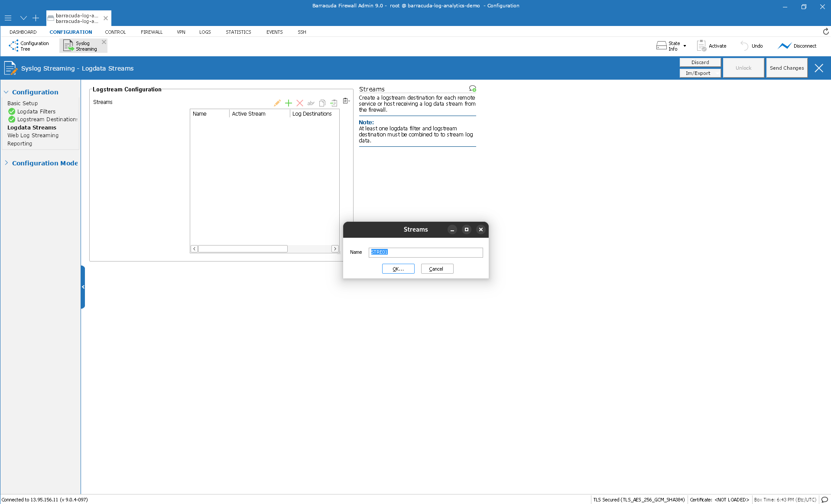Click the Send Changes button
Screen dimensions: 831x504
tap(787, 68)
